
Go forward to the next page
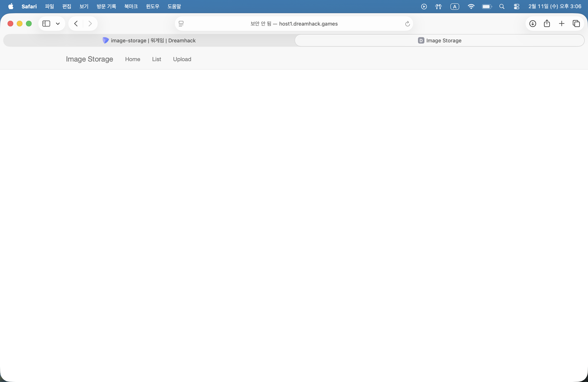pos(90,24)
